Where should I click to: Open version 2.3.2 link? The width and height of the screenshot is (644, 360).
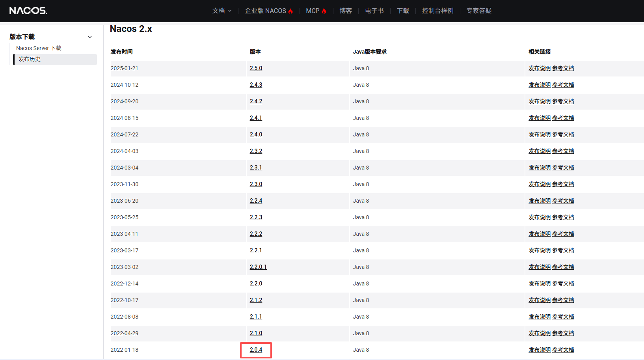(256, 151)
